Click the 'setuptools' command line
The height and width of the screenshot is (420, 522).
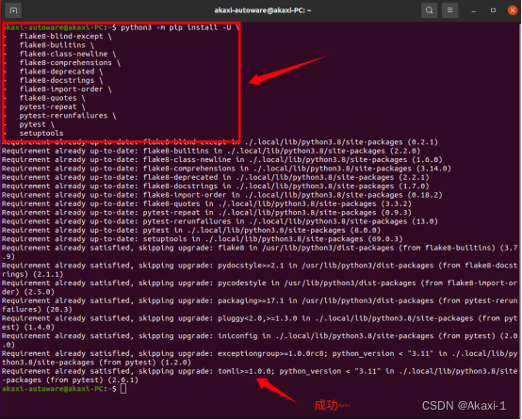tap(41, 134)
